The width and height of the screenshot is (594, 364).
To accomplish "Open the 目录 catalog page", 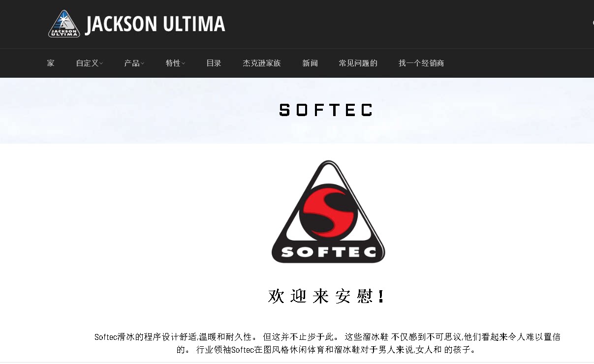I will tap(214, 63).
